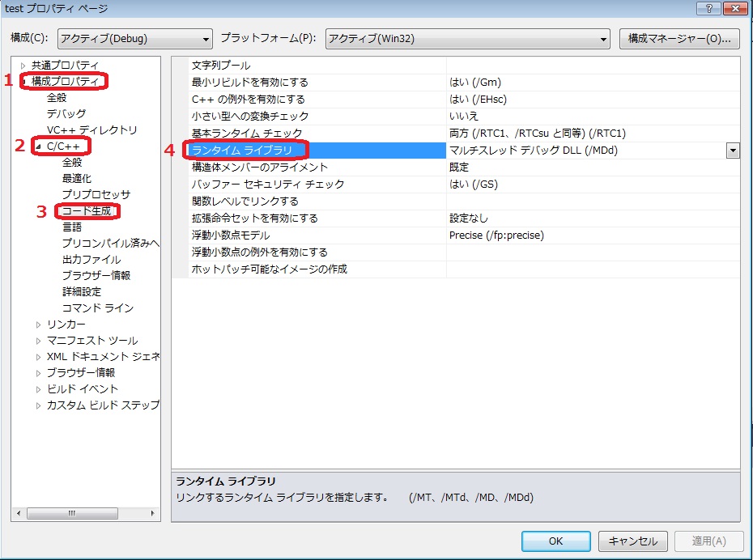Screen dimensions: 753x560
Task: Select the コード生成 tree item
Action: click(x=87, y=211)
